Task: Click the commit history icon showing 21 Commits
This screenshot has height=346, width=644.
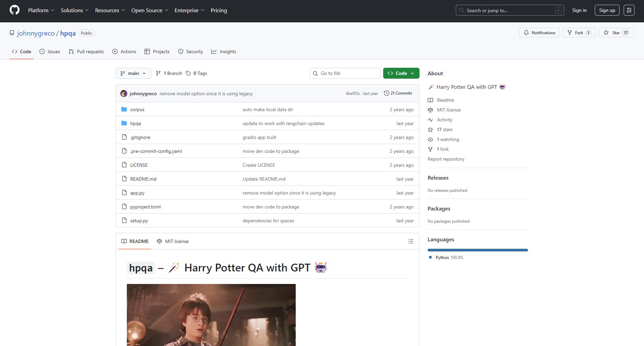Action: [387, 93]
